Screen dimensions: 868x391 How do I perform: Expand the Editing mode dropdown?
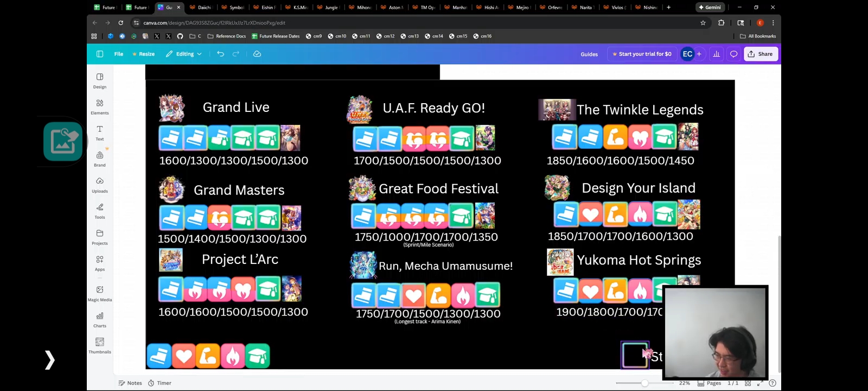coord(184,54)
